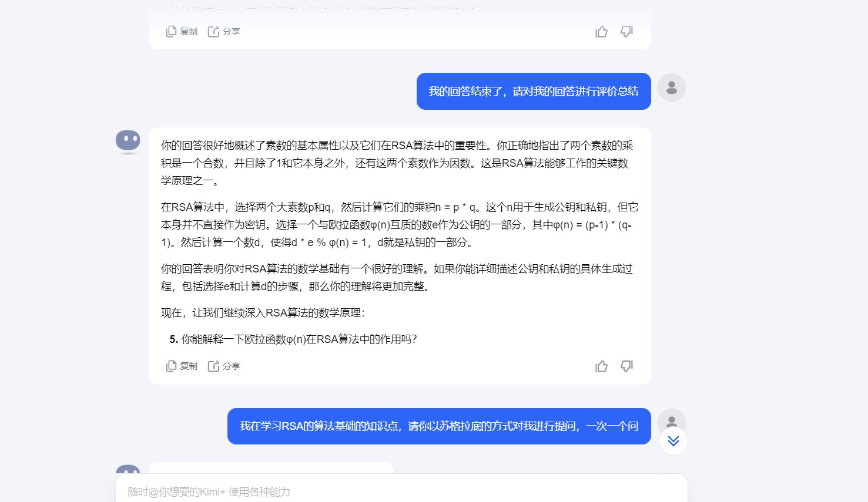Copy the top message with 复制
868x502 pixels.
point(182,32)
